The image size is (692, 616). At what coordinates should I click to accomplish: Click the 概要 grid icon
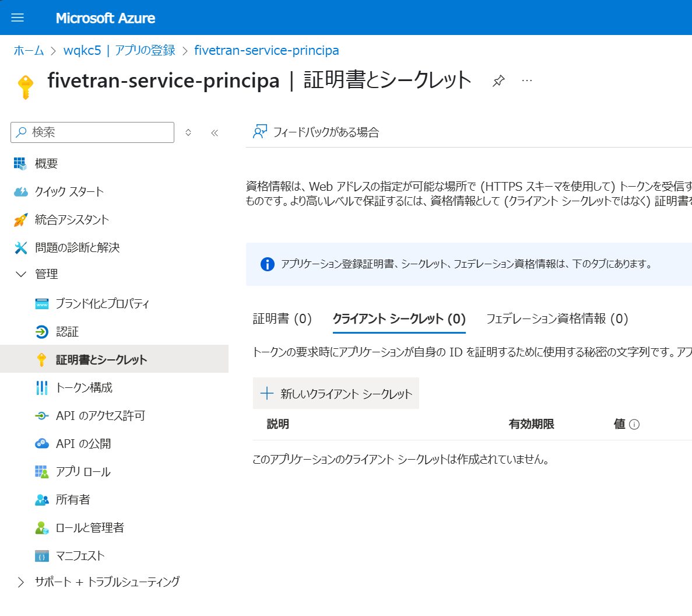[x=20, y=164]
